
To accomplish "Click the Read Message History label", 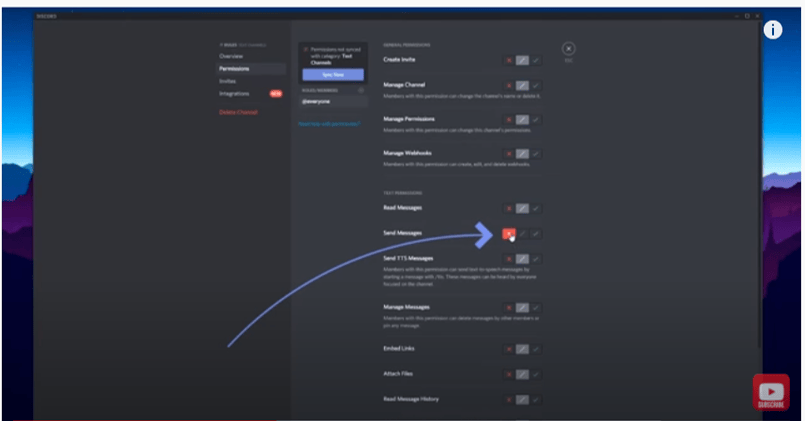I will coord(411,399).
